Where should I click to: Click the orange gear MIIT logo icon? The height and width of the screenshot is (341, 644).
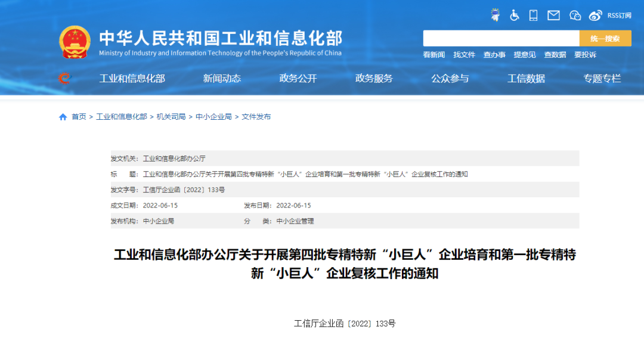64,78
